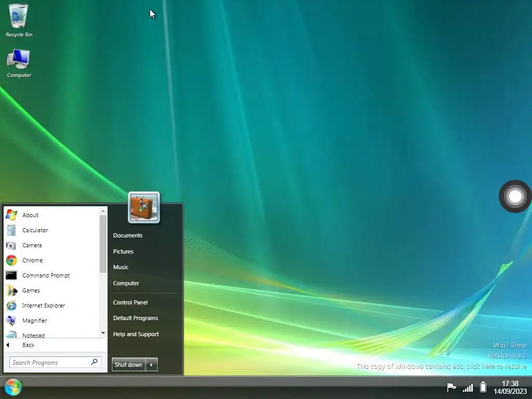The image size is (532, 399).
Task: Open Default Programs from Start menu
Action: [x=136, y=318]
